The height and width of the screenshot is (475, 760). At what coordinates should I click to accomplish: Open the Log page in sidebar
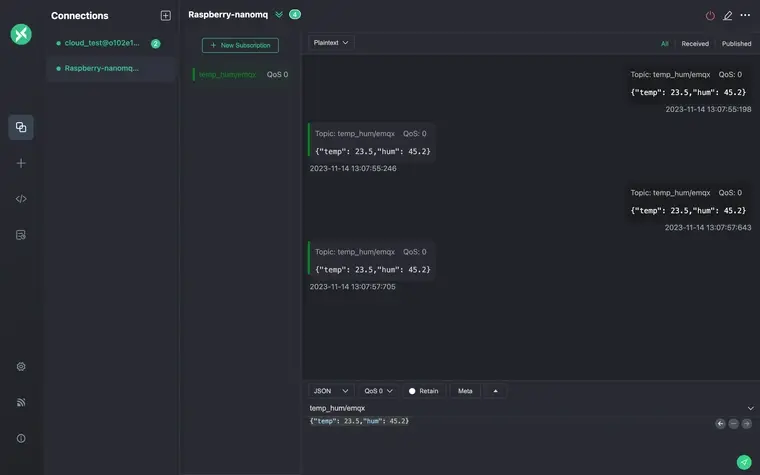click(x=21, y=235)
